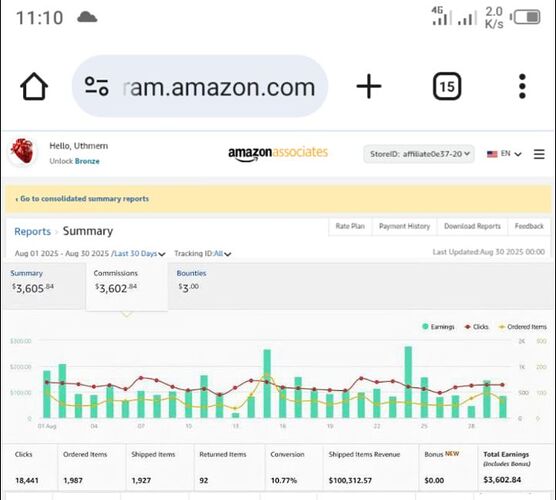This screenshot has width=556, height=500.
Task: Toggle the Clicks legend series
Action: coord(477,327)
